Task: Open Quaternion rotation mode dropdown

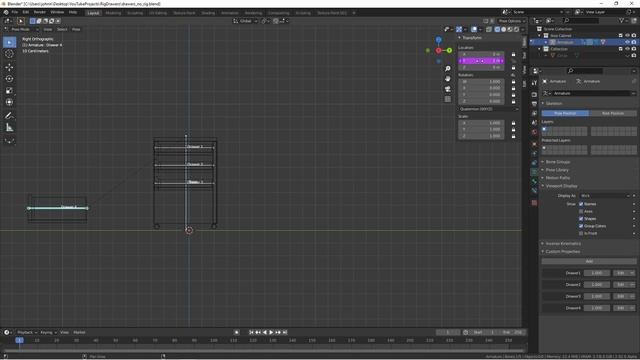Action: (x=488, y=109)
